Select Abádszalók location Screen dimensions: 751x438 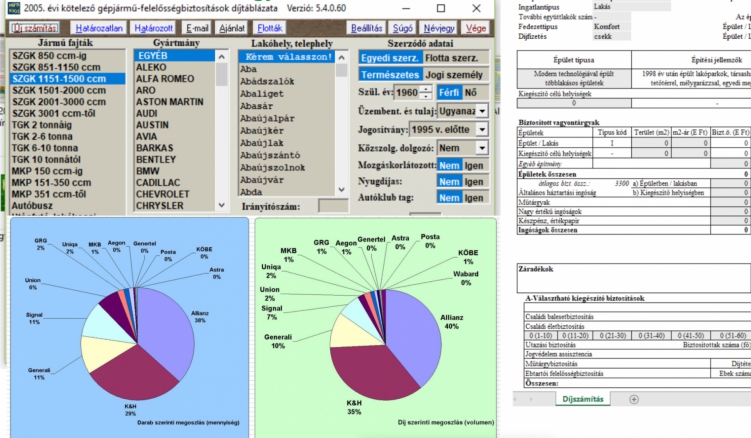(286, 81)
